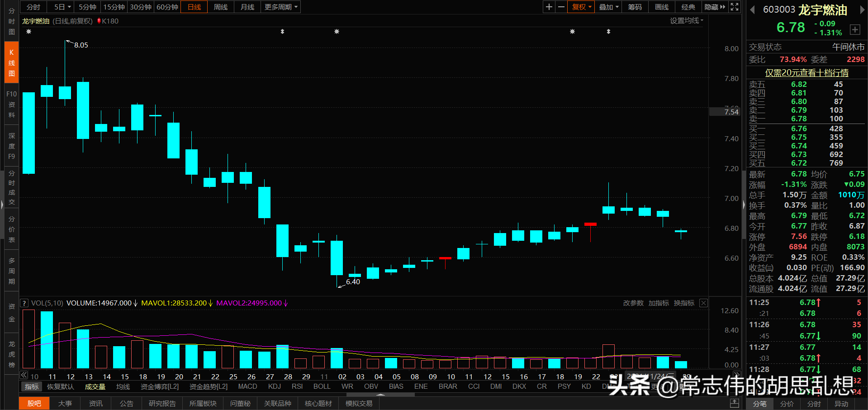The image size is (868, 410).
Task: Select MACD from the indicator bar
Action: coord(247,386)
